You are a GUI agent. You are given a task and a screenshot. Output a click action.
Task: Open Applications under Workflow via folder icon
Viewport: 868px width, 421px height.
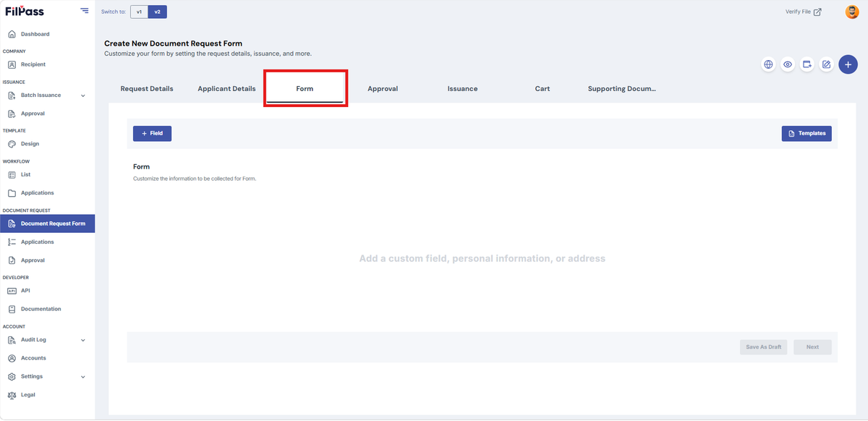[12, 193]
